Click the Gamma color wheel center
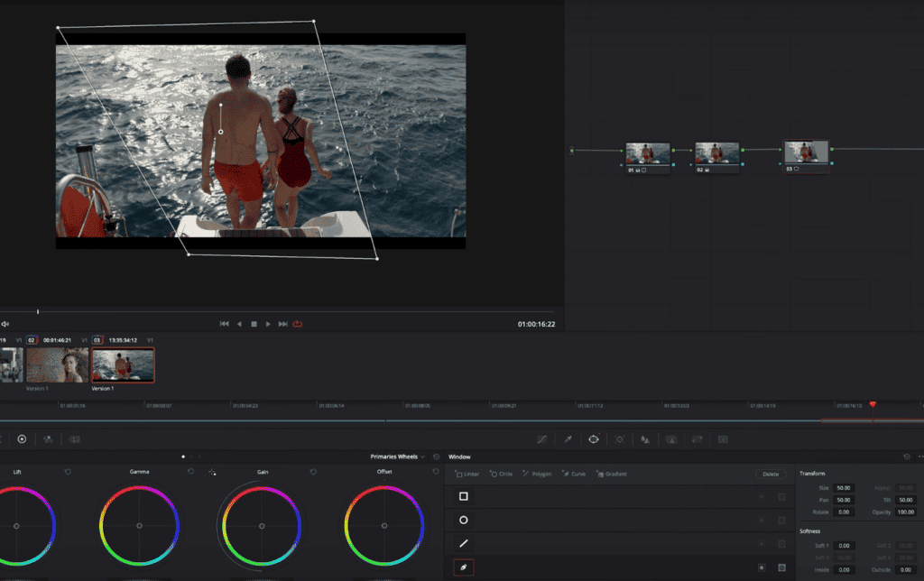 tap(139, 526)
